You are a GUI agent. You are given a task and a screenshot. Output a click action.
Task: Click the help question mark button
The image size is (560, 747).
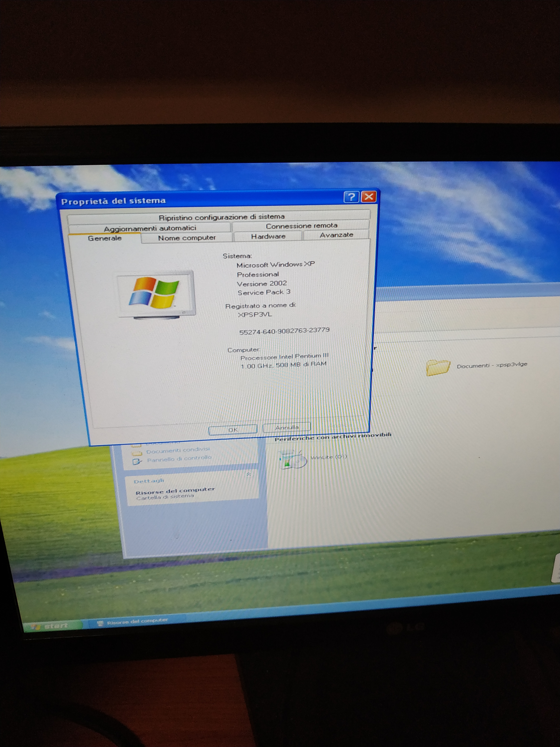(351, 197)
